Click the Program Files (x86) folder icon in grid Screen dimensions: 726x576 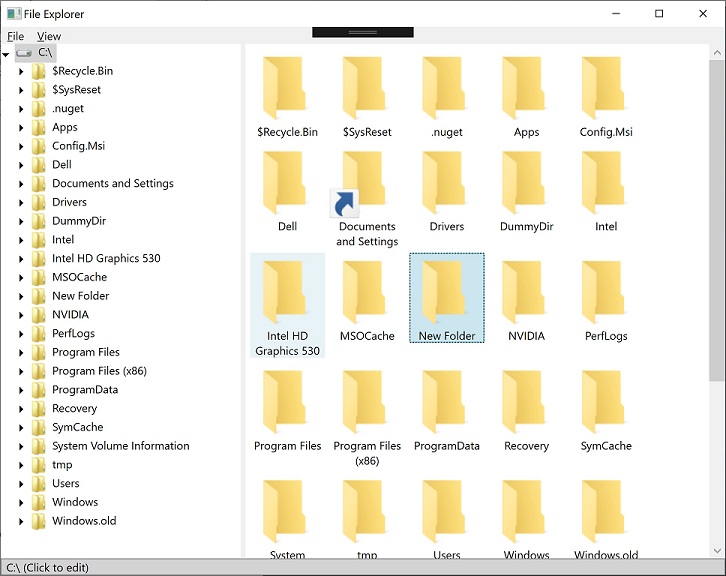tap(367, 404)
